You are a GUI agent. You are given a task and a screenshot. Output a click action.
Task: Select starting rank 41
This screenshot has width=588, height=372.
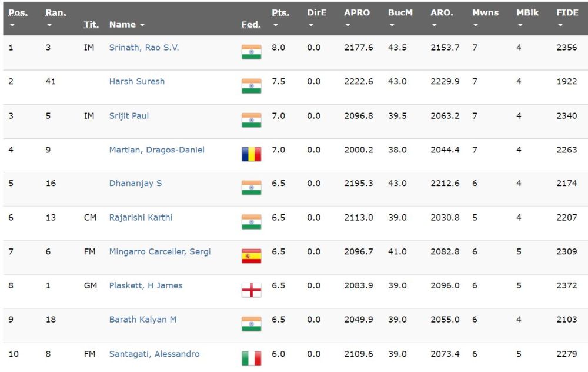coord(51,81)
